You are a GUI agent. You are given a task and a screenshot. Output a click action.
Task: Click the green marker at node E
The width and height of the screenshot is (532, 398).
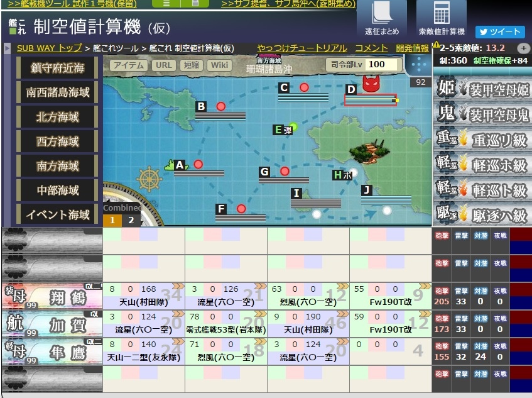point(293,127)
